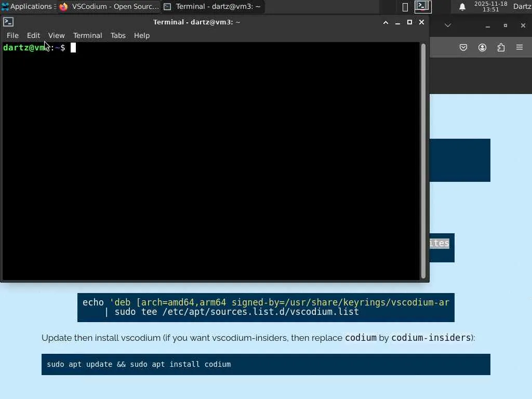Image resolution: width=532 pixels, height=399 pixels.
Task: Click the sudo apt update command block
Action: pyautogui.click(x=265, y=364)
